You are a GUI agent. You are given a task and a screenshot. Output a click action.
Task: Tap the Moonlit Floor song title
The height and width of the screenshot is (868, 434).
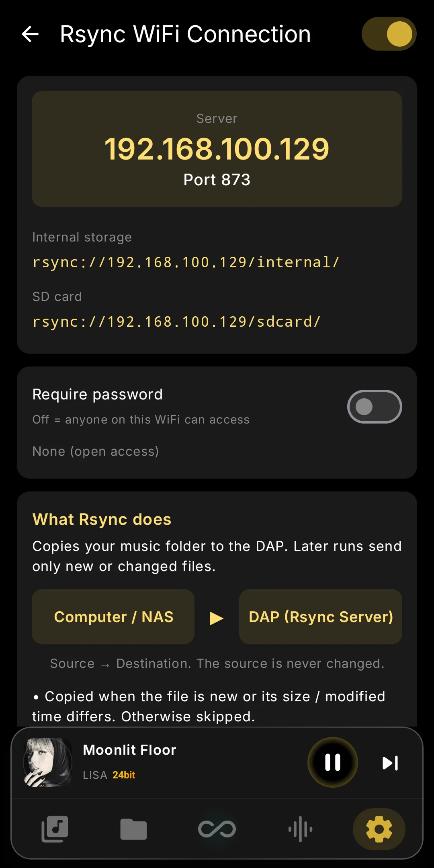point(129,750)
